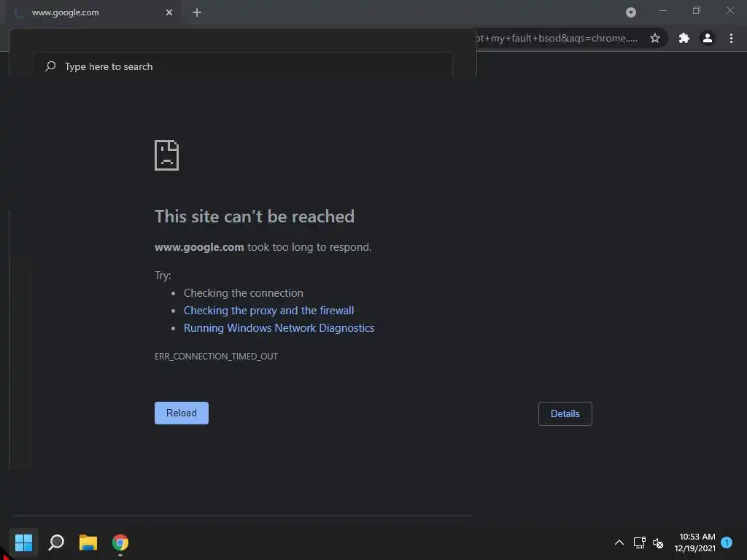The image size is (747, 560).
Task: Restore down the Chrome window
Action: (697, 10)
